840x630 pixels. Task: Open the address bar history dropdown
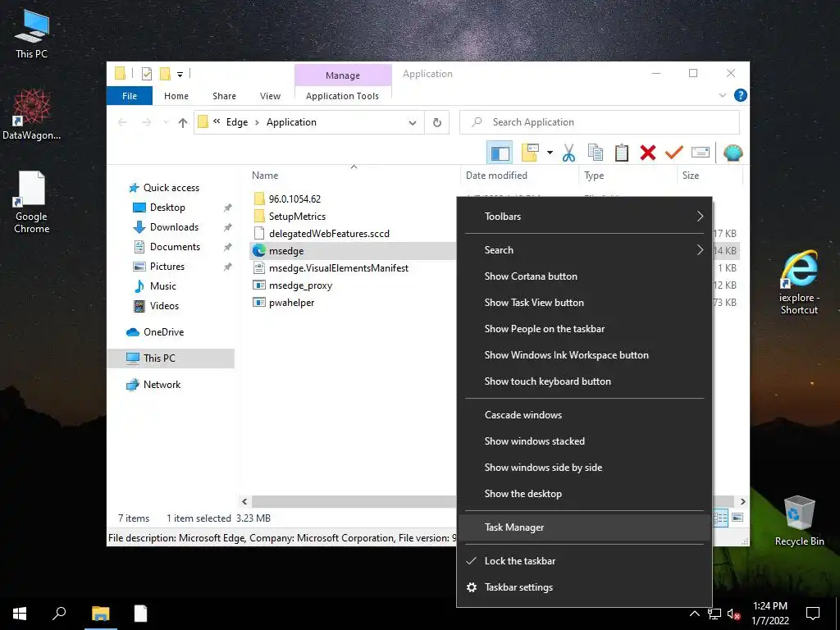412,123
